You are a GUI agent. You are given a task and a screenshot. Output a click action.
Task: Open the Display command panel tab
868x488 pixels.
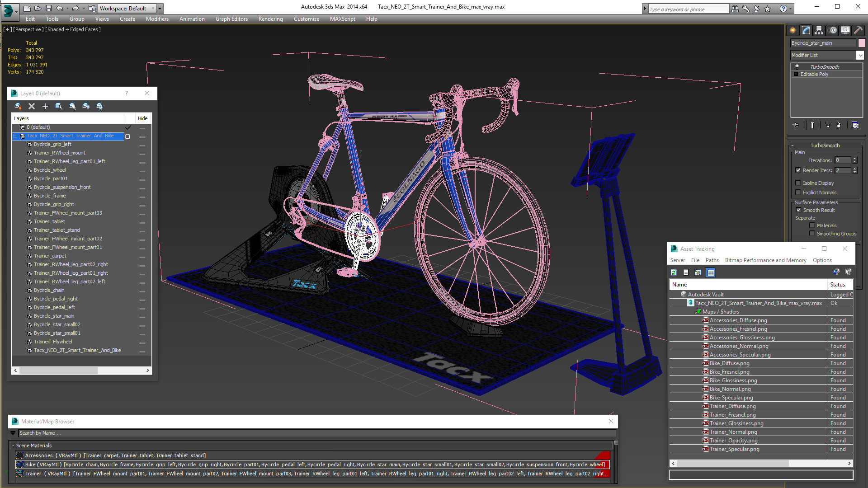(845, 30)
